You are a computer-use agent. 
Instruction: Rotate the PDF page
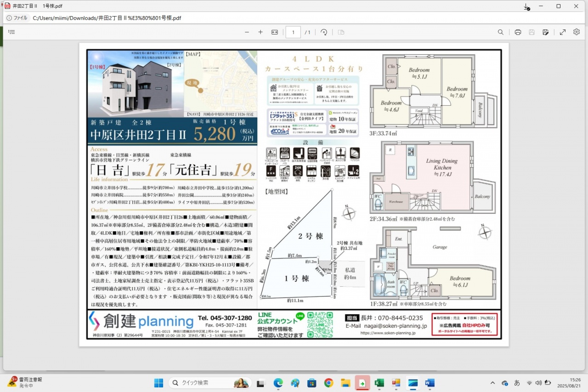(x=324, y=32)
